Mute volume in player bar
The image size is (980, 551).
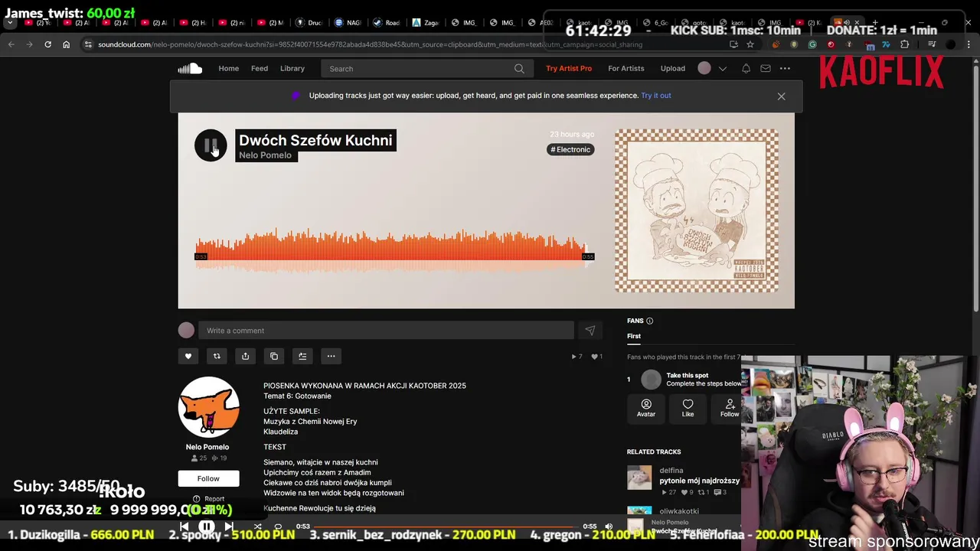tap(609, 527)
